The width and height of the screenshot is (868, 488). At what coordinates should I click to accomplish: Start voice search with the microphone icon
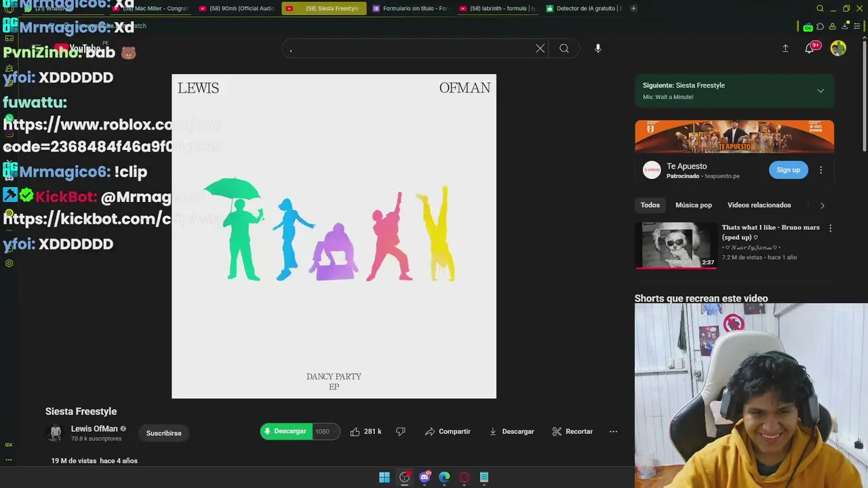[597, 49]
